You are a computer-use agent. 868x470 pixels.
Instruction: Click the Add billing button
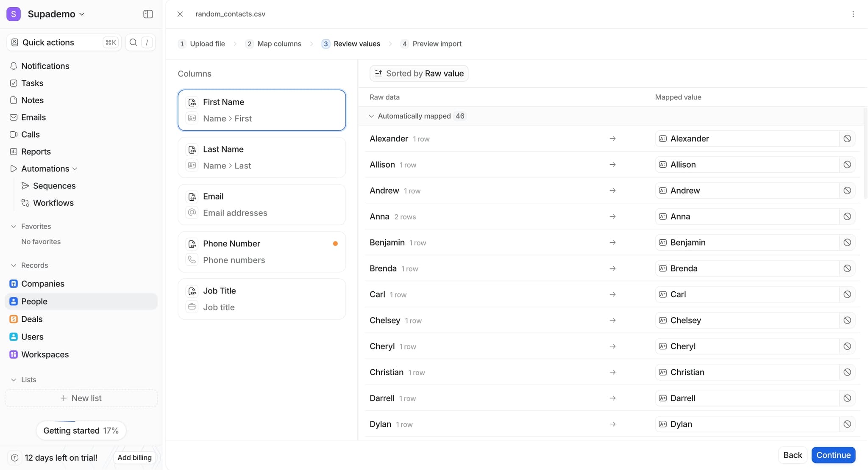[x=134, y=458]
